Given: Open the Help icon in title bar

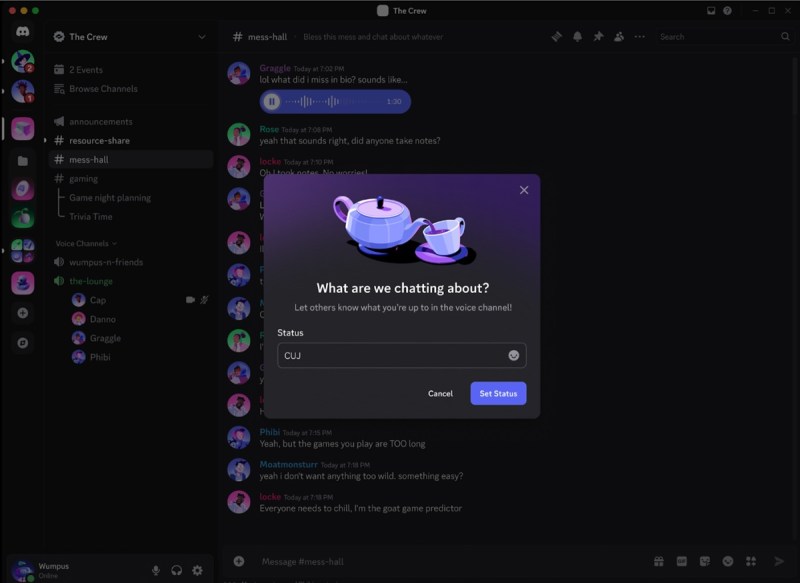Looking at the screenshot, I should pyautogui.click(x=728, y=11).
